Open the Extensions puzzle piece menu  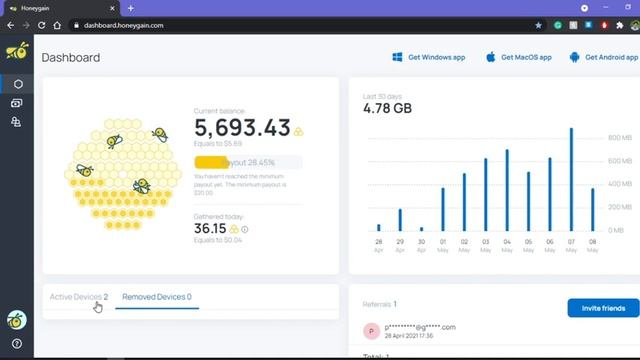[x=620, y=25]
